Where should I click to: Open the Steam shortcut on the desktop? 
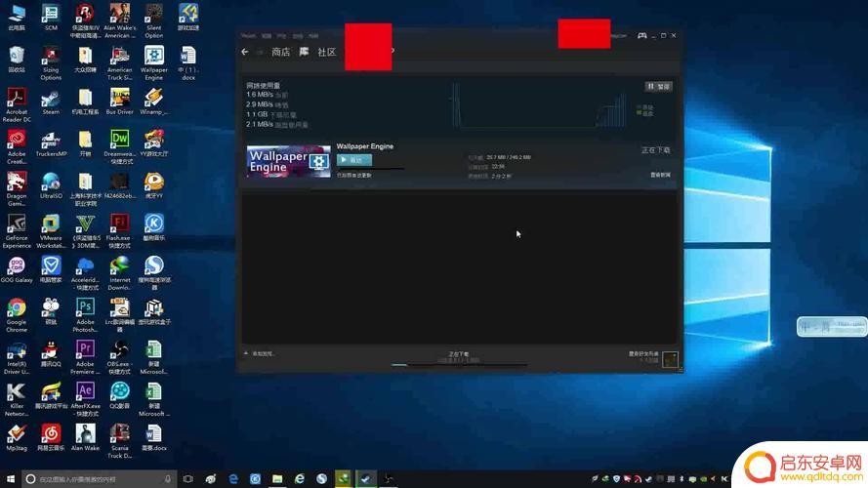51,102
